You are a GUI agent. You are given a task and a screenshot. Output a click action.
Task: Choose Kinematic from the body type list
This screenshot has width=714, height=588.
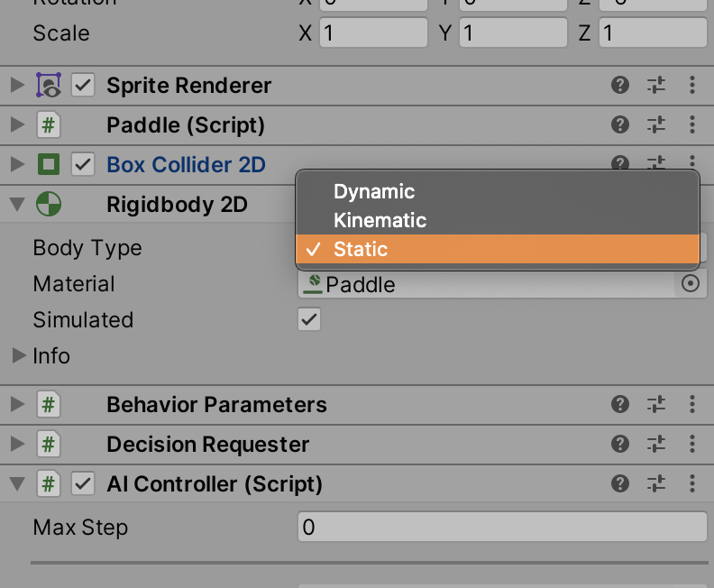[380, 220]
